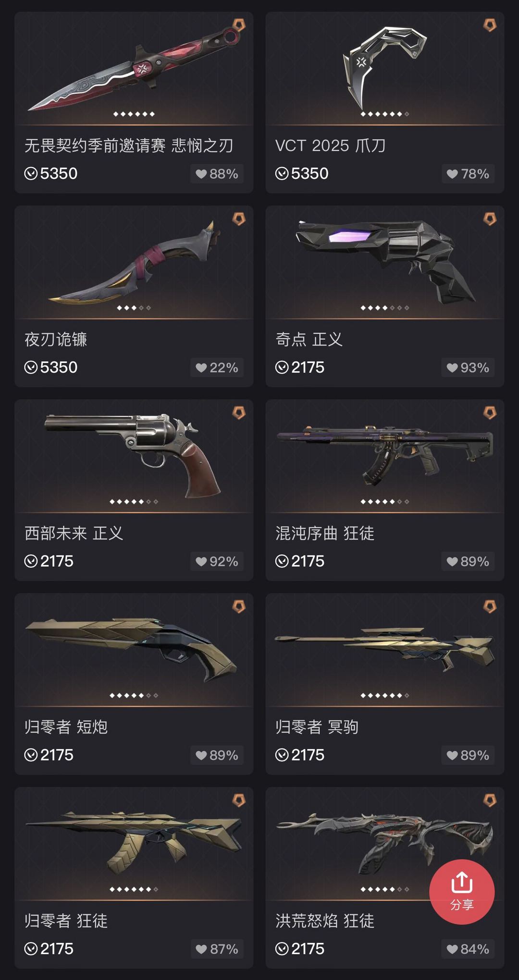519x980 pixels.
Task: Click the orange badge icon on 西部未来 正义 card
Action: coord(239,412)
